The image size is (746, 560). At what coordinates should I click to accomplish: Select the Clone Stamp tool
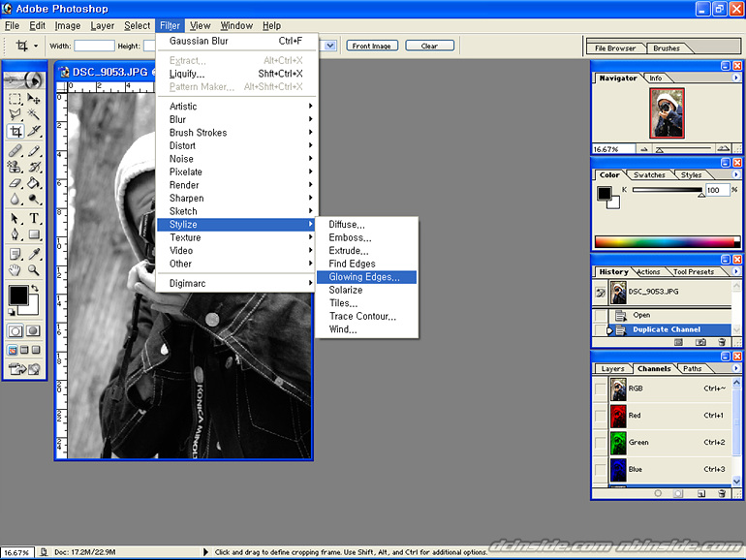(x=16, y=167)
